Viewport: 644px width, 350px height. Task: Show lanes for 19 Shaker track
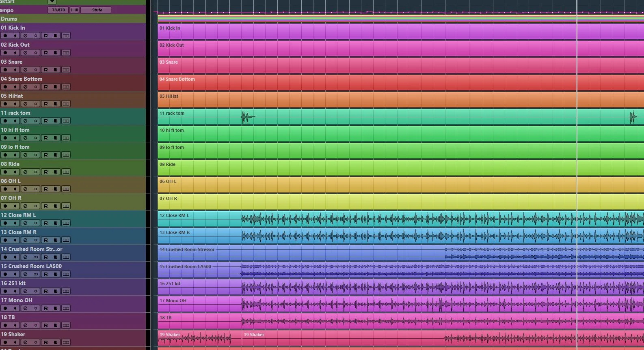point(66,342)
